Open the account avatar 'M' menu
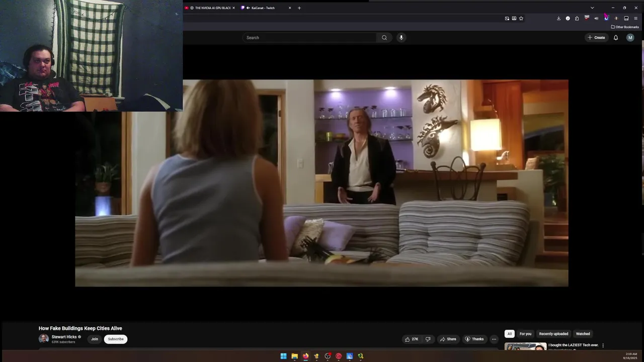 click(630, 38)
